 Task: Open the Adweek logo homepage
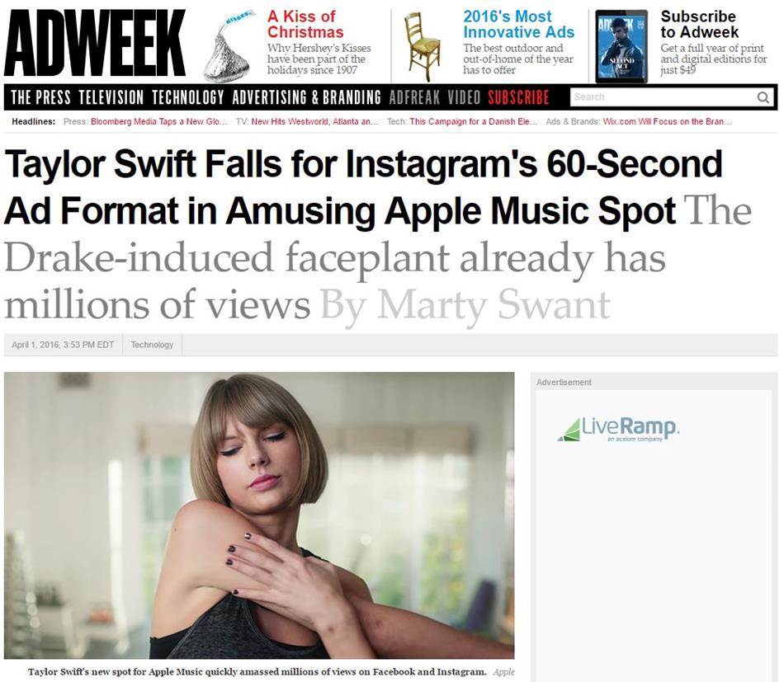coord(95,44)
